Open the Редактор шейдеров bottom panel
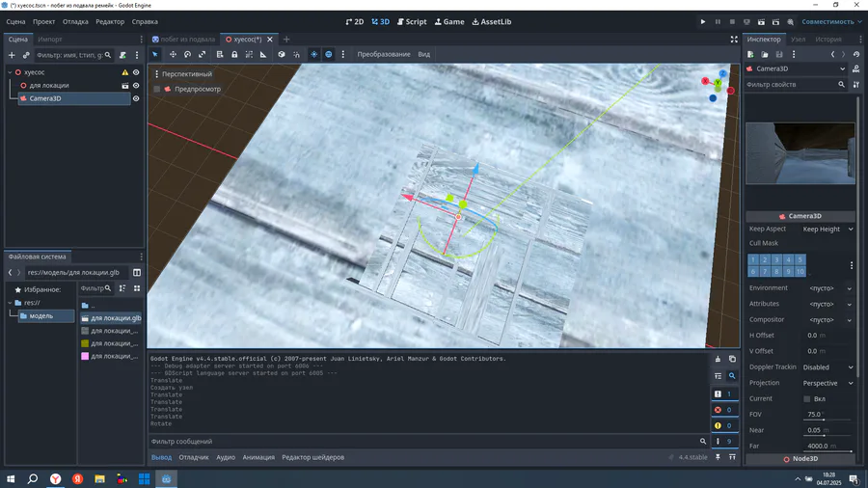Image resolution: width=868 pixels, height=488 pixels. [x=312, y=457]
